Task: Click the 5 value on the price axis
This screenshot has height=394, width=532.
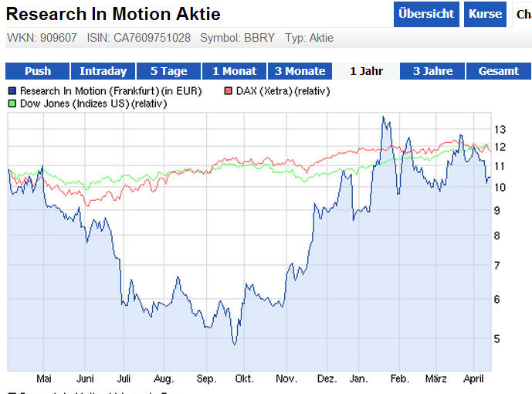Action: (x=497, y=338)
